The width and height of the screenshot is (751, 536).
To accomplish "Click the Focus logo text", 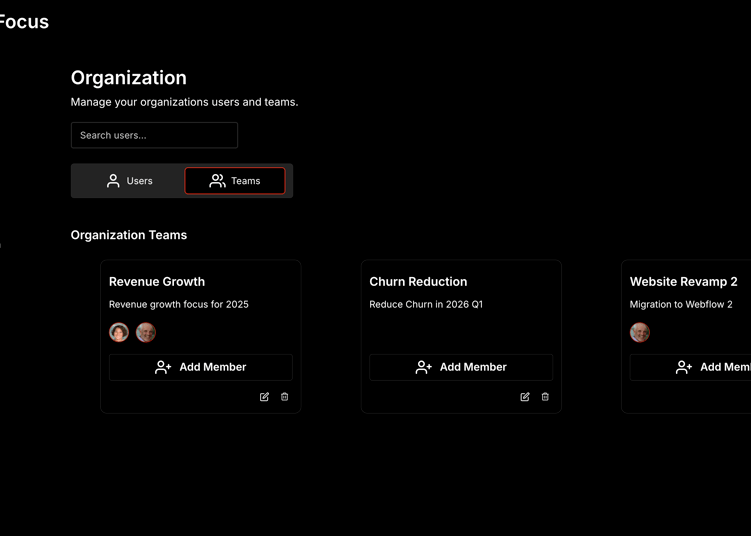I will tap(24, 22).
